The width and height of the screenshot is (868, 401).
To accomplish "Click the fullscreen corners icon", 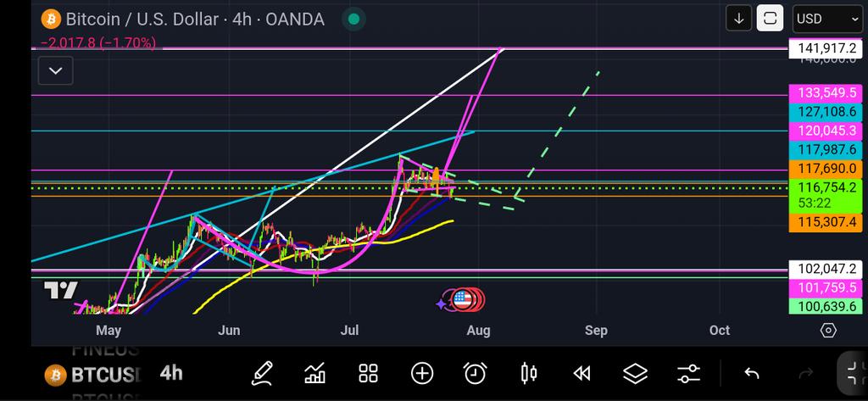I will pos(854,374).
